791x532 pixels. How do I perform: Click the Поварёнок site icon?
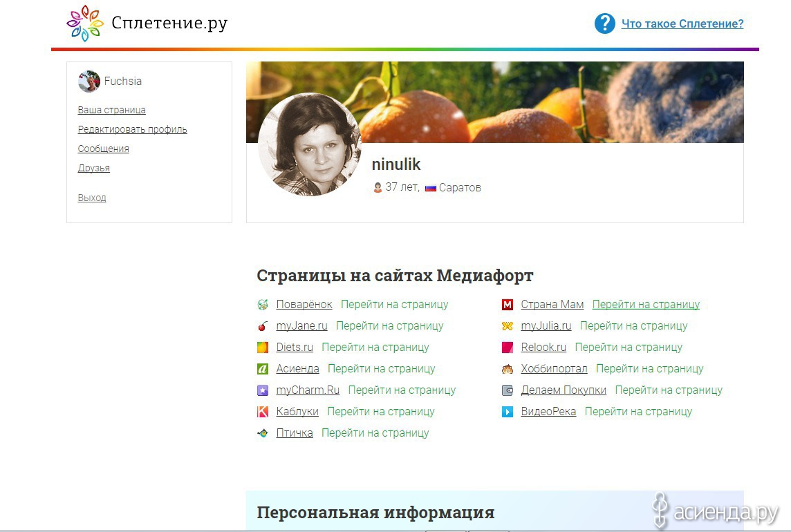point(262,305)
